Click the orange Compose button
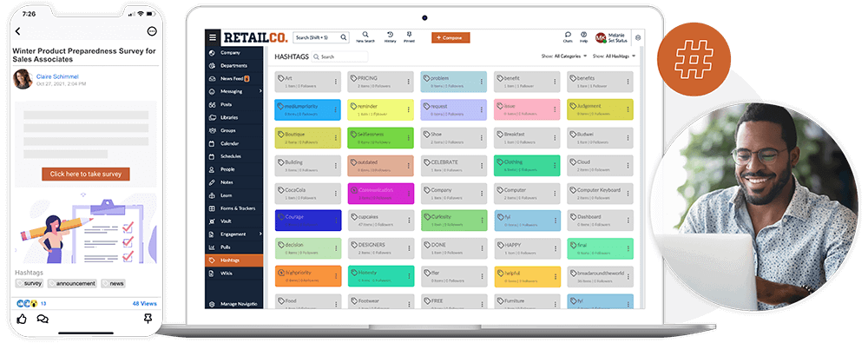This screenshot has height=343, width=868. (x=450, y=37)
